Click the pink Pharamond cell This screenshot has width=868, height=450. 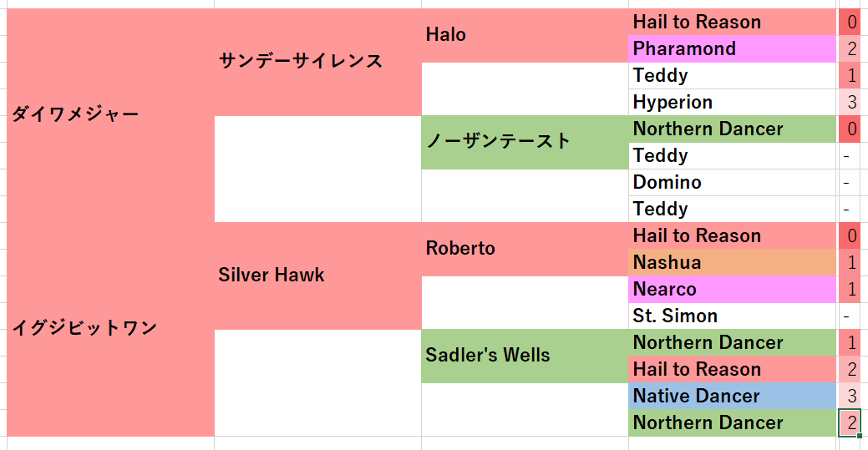click(x=733, y=48)
